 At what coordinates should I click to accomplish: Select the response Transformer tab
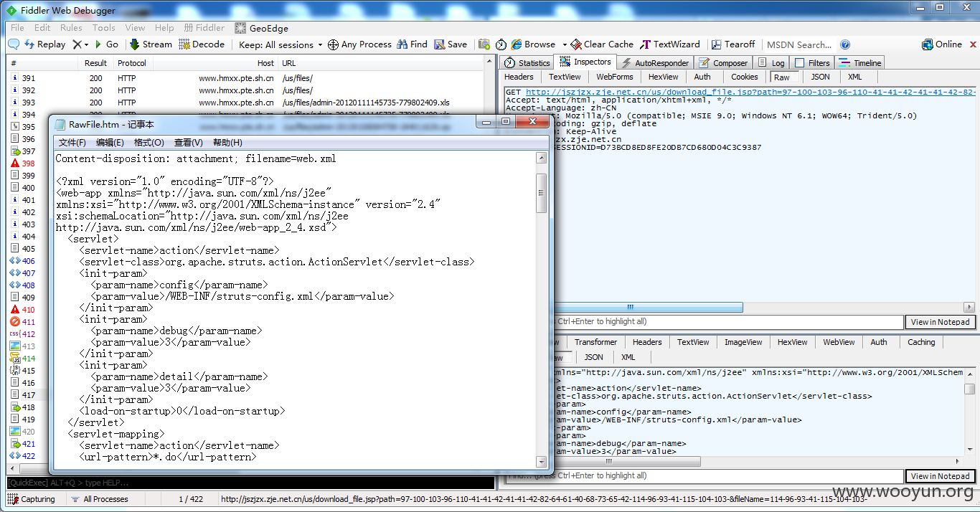point(595,342)
